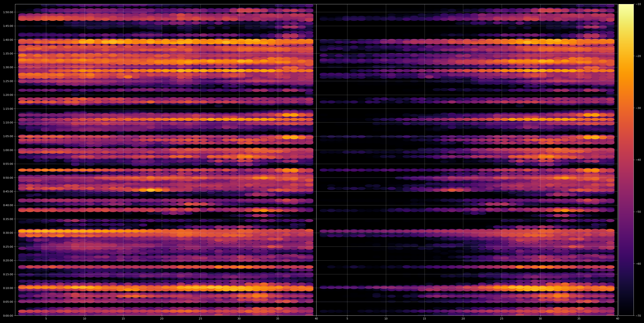
Task: Click the '1:05:00' y-axis tick label
Action: click(8, 136)
